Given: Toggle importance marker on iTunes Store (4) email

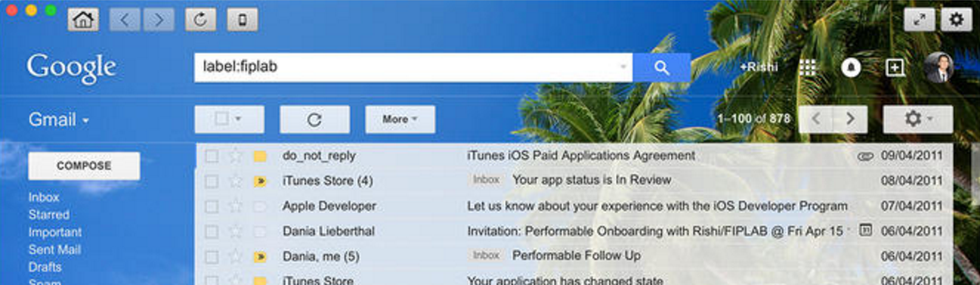Looking at the screenshot, I should (x=259, y=181).
